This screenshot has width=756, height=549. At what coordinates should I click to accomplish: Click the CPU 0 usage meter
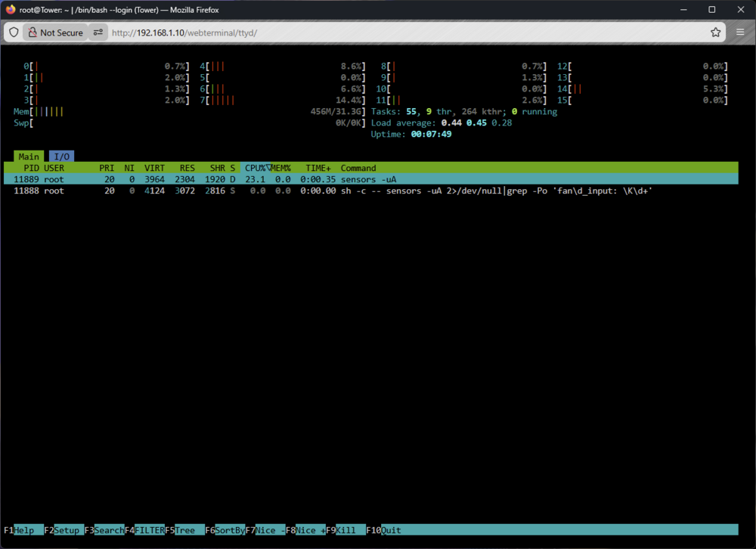tap(107, 66)
